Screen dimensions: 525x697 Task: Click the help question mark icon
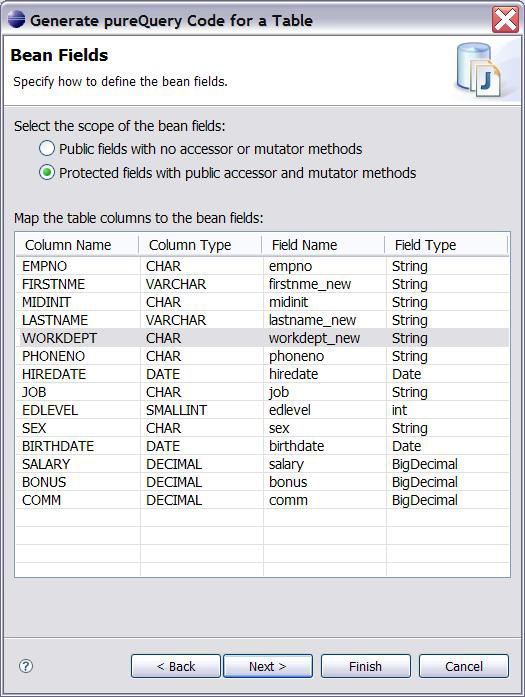[x=26, y=665]
